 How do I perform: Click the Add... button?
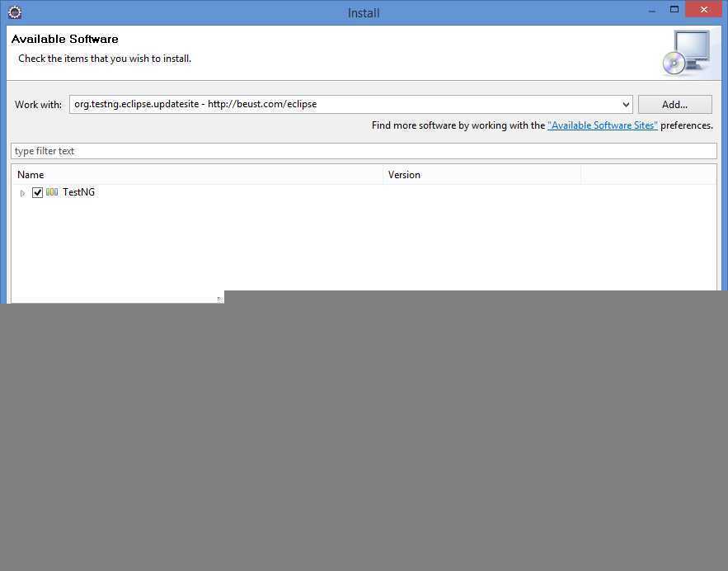(674, 105)
